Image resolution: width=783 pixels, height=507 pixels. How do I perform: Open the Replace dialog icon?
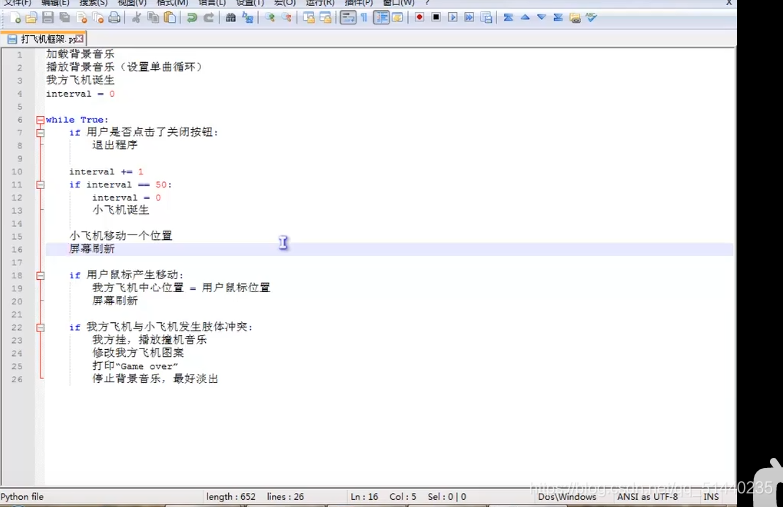click(247, 18)
